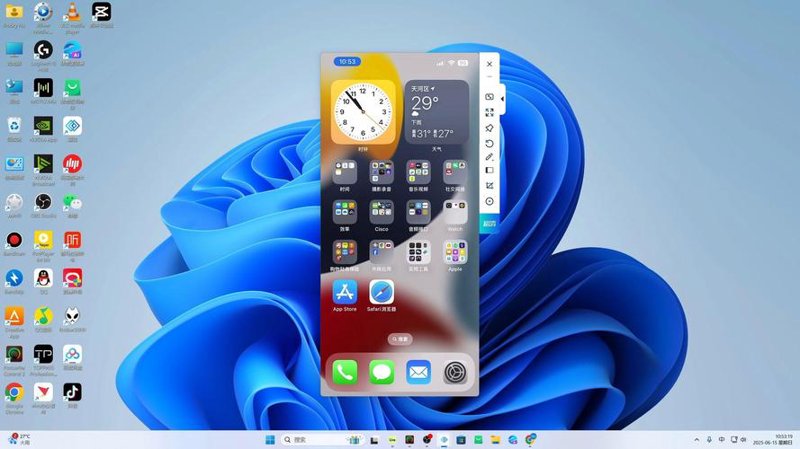
Task: Close the phone mirroring window
Action: click(489, 64)
